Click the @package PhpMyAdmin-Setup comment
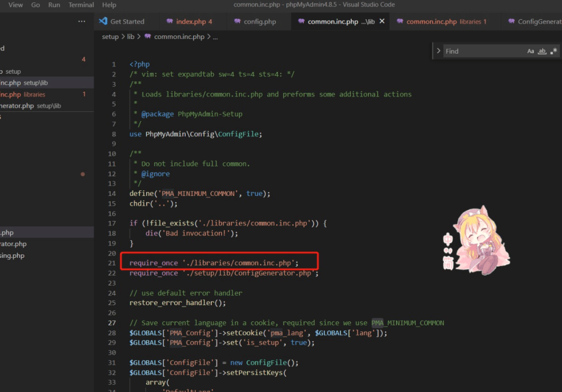Viewport: 562px width, 392px height. point(191,114)
